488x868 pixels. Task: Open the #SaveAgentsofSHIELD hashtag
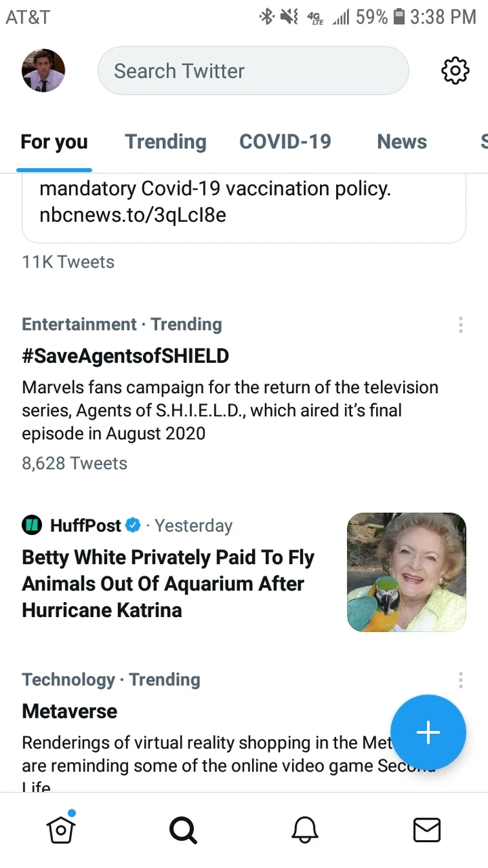(x=125, y=356)
